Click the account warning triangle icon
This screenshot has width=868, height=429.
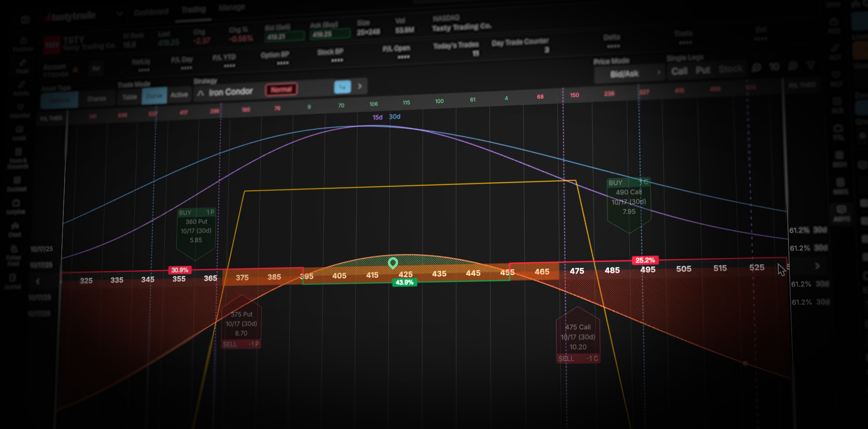(75, 70)
